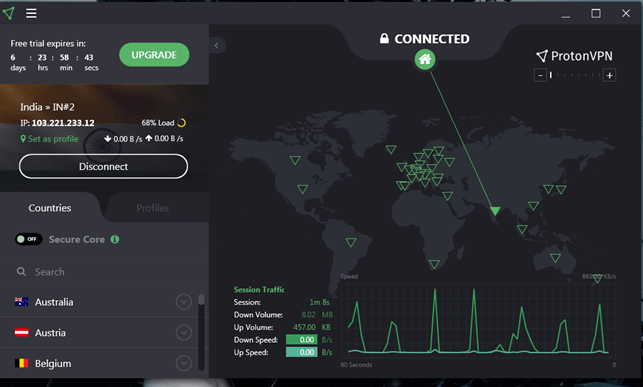The width and height of the screenshot is (643, 387).
Task: Click the map zoom out minus button
Action: tap(540, 75)
